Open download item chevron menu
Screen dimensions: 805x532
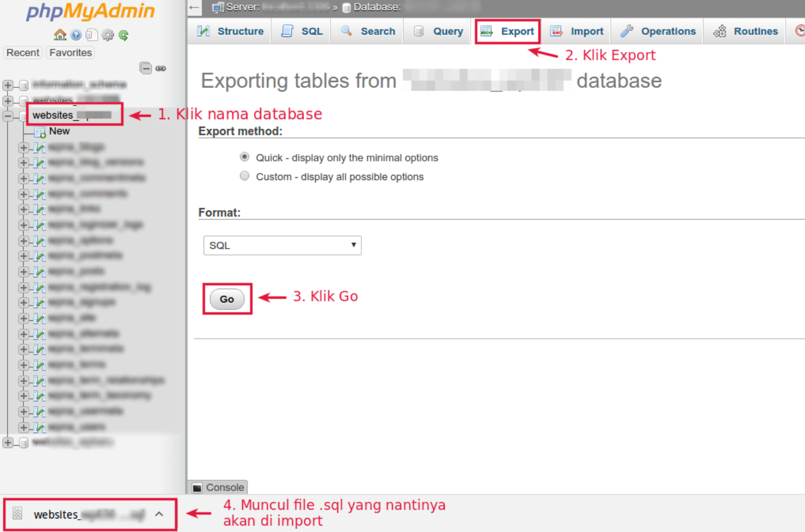159,514
